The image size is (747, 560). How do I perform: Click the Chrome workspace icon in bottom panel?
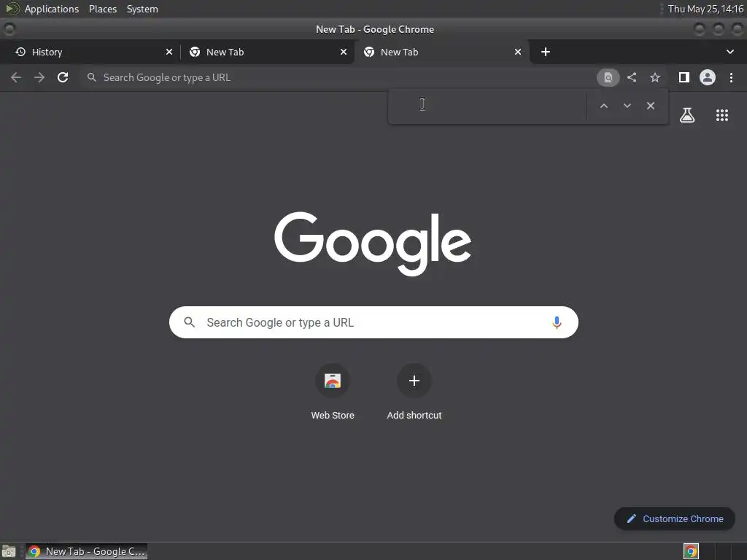691,551
